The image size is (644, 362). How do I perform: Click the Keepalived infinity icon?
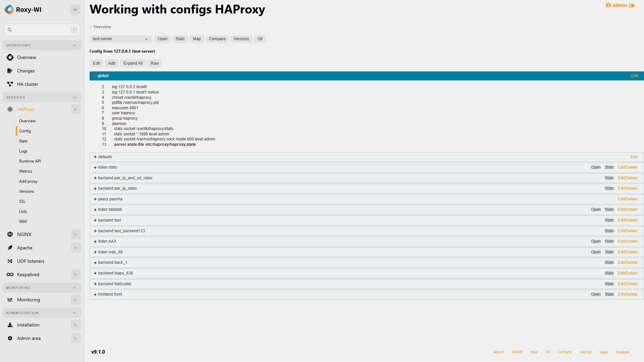(10, 275)
